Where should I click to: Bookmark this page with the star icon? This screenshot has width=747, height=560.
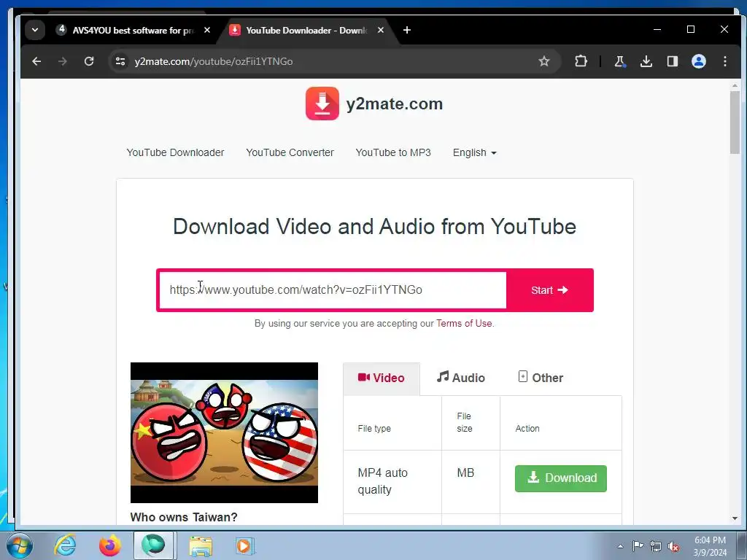click(544, 61)
